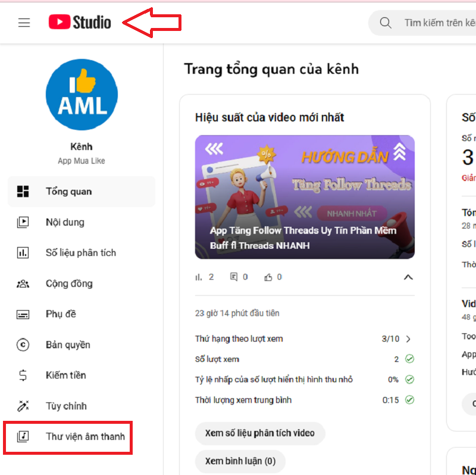This screenshot has height=475, width=476.
Task: Click the Cộng đồng people icon
Action: (x=23, y=284)
